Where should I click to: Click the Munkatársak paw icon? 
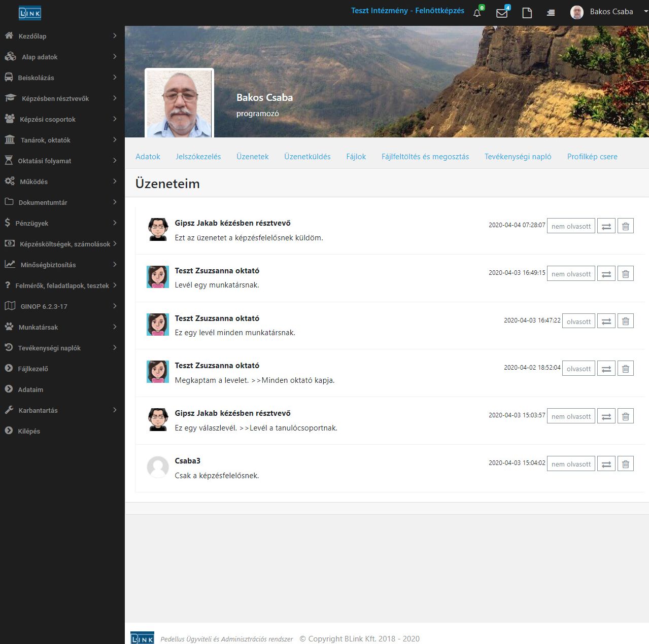pyautogui.click(x=9, y=327)
